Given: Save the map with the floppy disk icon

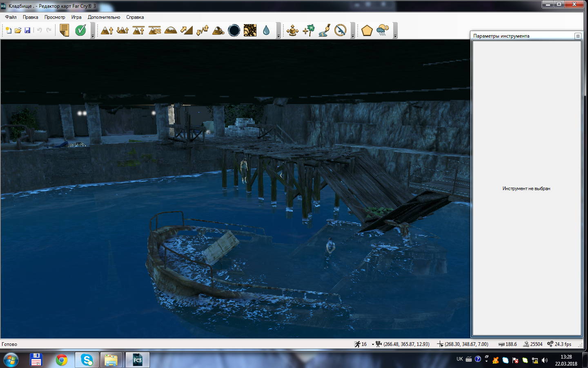Looking at the screenshot, I should 27,30.
